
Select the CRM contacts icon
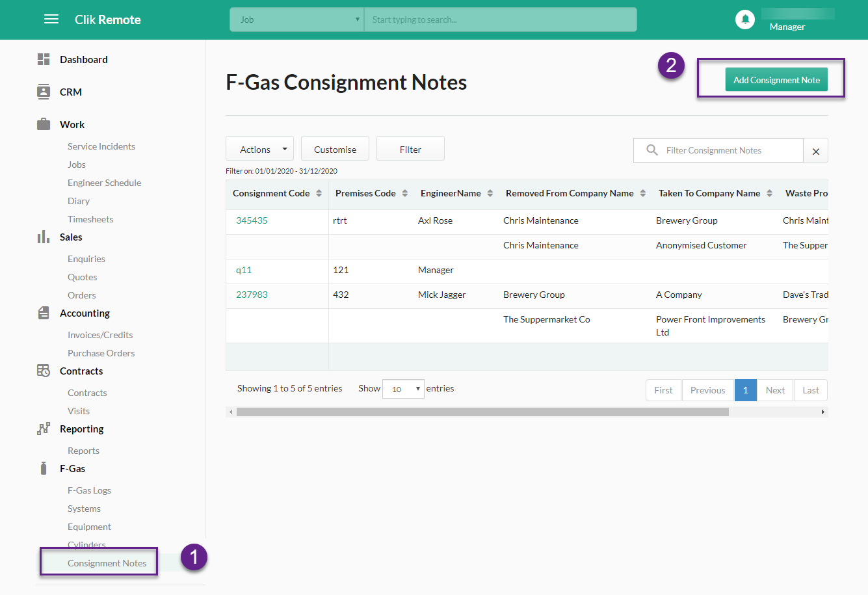(x=44, y=91)
